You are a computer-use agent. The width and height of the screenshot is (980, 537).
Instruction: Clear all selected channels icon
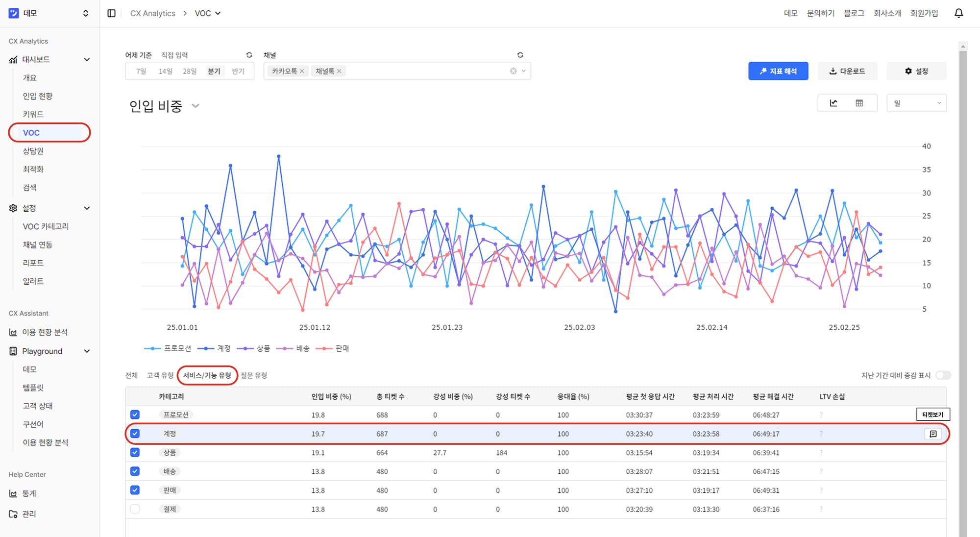pos(513,71)
